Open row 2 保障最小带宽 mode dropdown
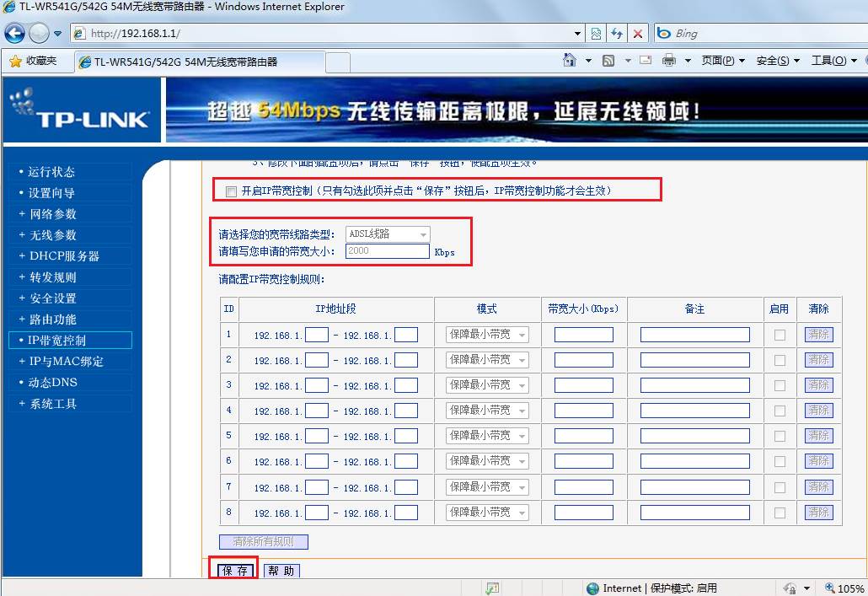This screenshot has width=868, height=596. click(487, 360)
